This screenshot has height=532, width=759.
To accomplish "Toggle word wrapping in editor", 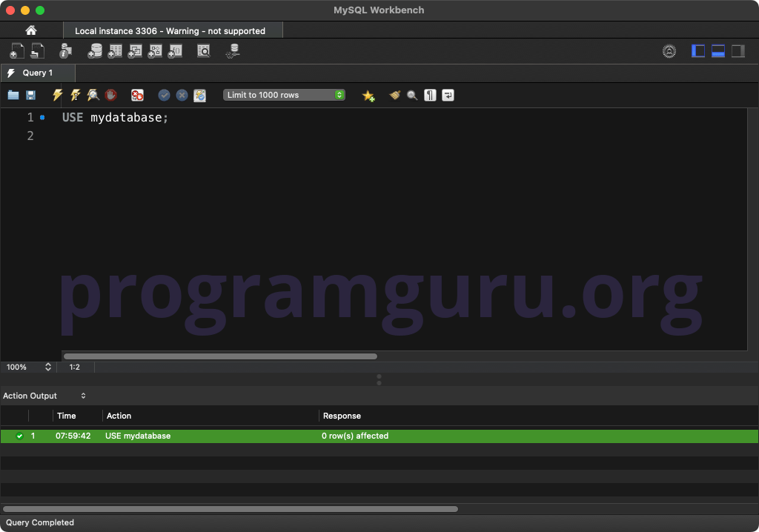I will tap(448, 95).
